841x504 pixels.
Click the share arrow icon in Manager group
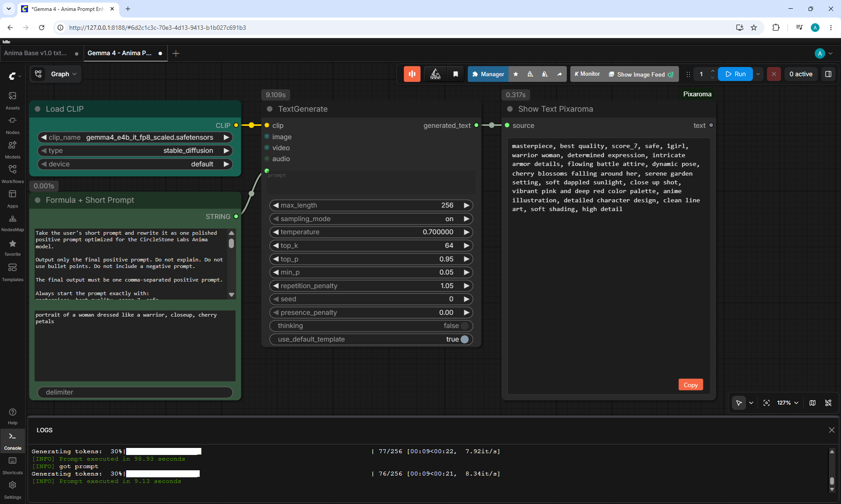pyautogui.click(x=559, y=74)
